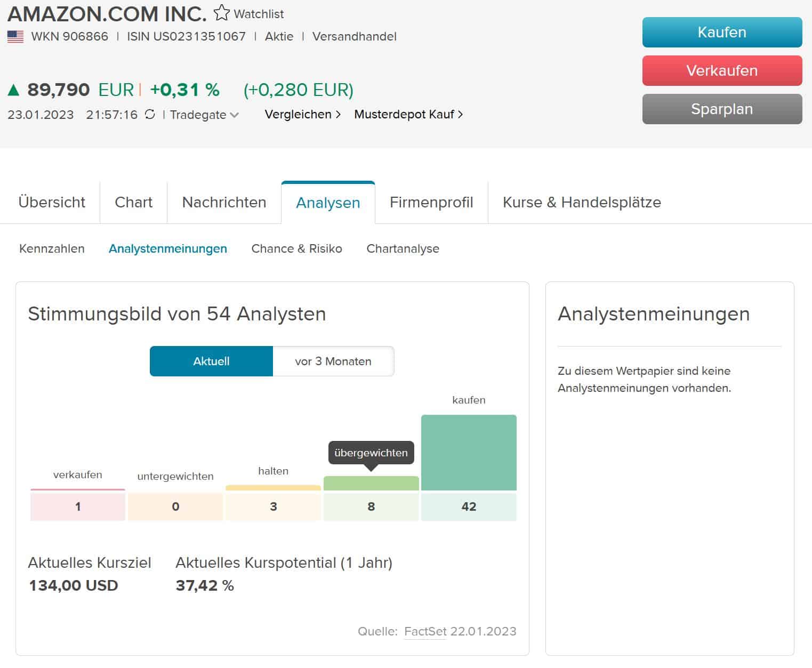
Task: Click the red Verkaufen button
Action: pos(722,70)
